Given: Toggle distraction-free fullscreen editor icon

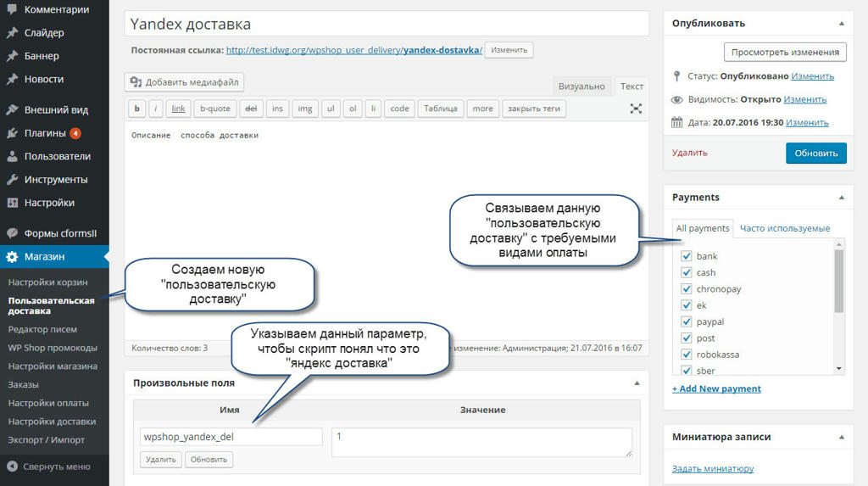Looking at the screenshot, I should tap(636, 109).
